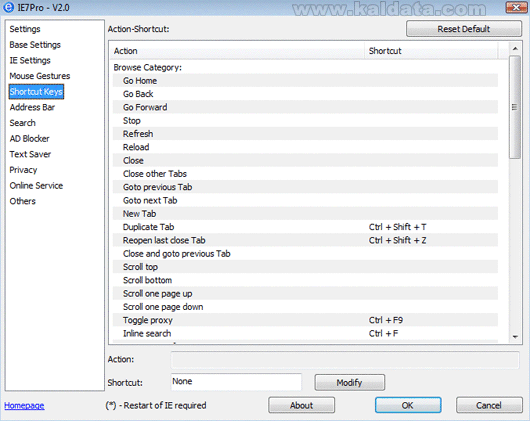530x421 pixels.
Task: Select the Scroll one page up row
Action: 305,293
